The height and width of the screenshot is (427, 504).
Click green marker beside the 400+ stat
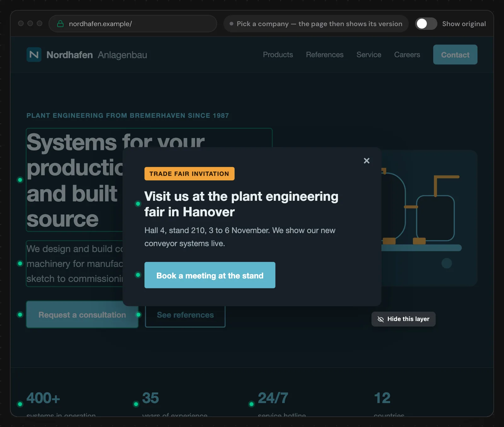[20, 404]
